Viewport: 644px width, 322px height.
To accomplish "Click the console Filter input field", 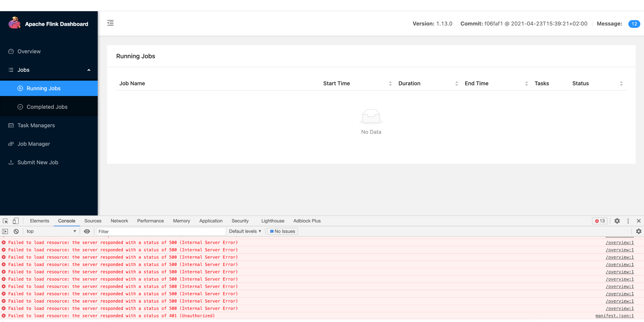I will click(161, 232).
